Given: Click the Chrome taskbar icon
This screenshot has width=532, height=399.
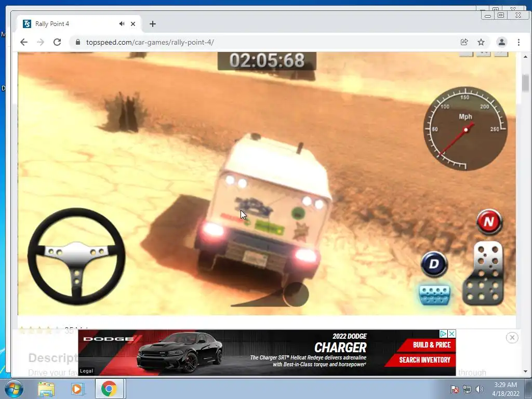Looking at the screenshot, I should (x=109, y=389).
